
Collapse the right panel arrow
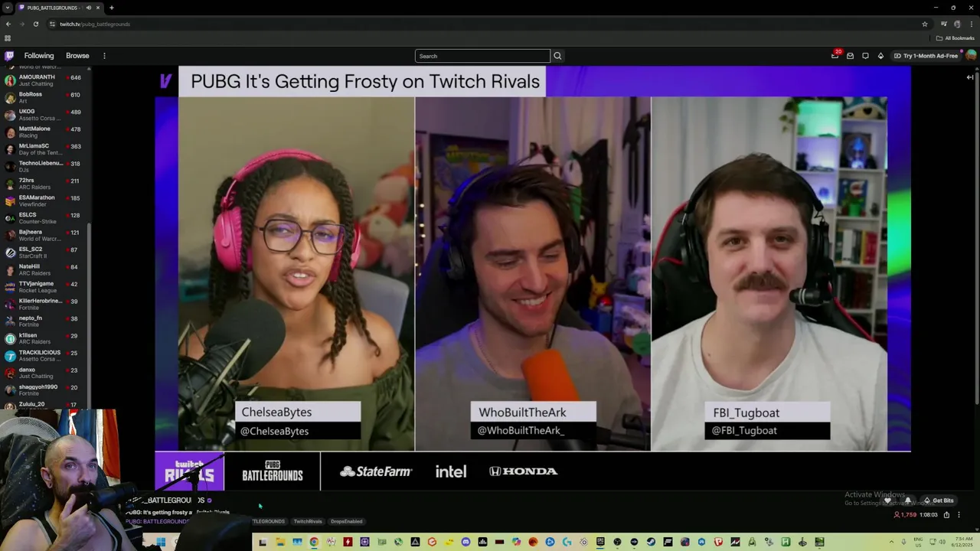(970, 77)
